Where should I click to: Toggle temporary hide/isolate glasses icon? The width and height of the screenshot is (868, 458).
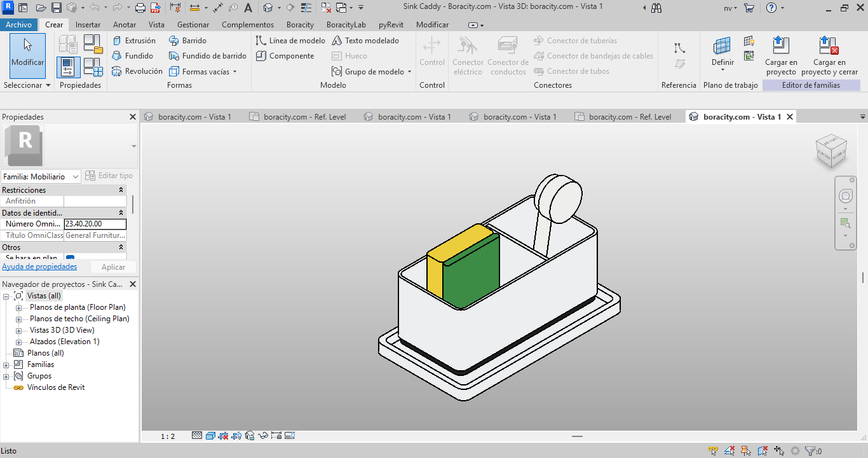tap(262, 436)
